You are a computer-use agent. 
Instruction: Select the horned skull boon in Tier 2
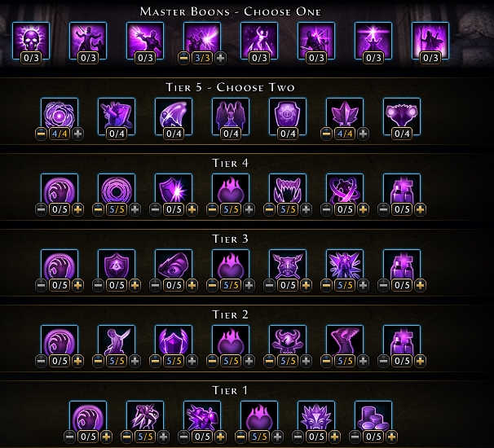[288, 340]
